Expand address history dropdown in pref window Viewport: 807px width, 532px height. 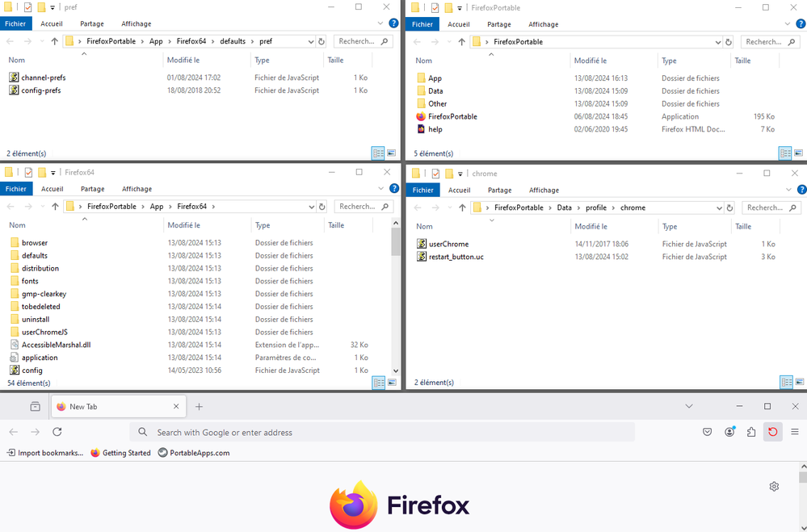(311, 42)
